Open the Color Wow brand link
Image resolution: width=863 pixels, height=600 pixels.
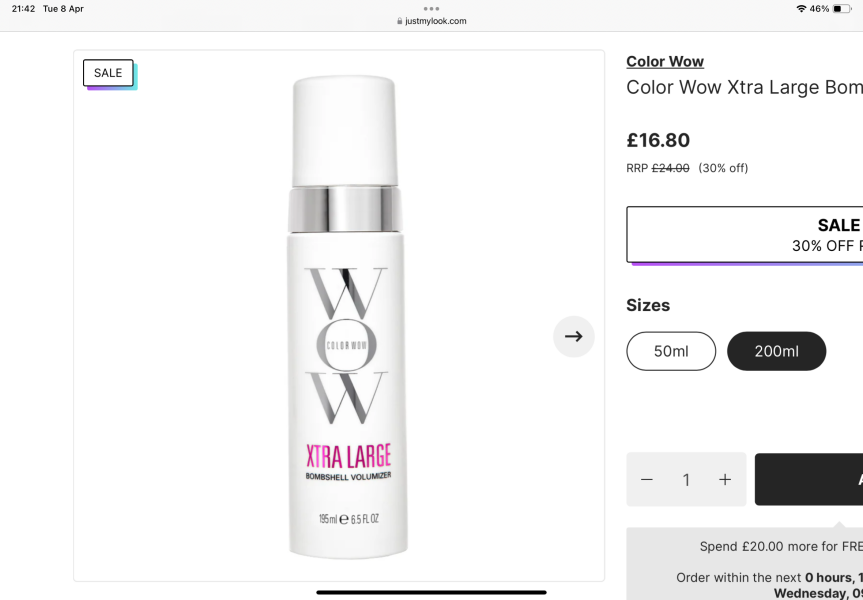pos(664,61)
